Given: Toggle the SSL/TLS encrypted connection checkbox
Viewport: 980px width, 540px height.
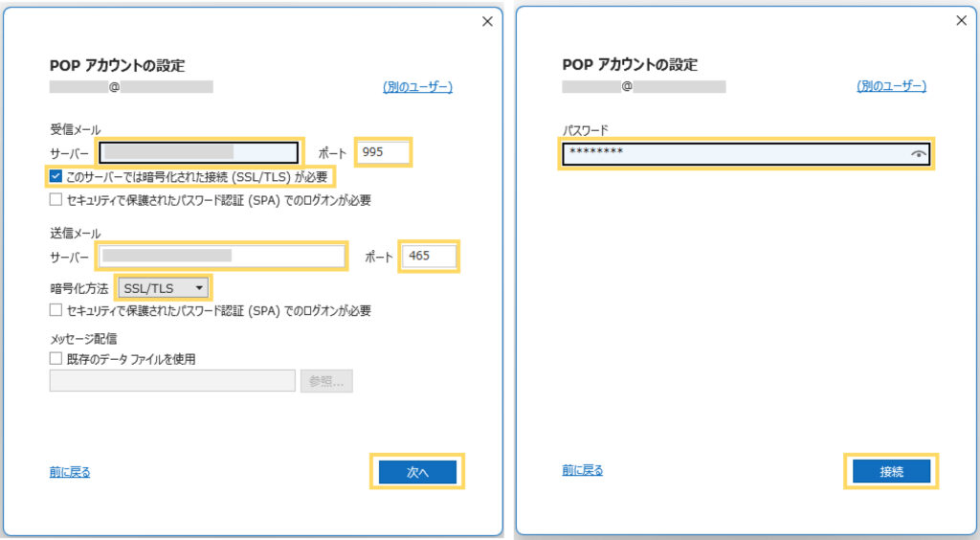Looking at the screenshot, I should [56, 177].
